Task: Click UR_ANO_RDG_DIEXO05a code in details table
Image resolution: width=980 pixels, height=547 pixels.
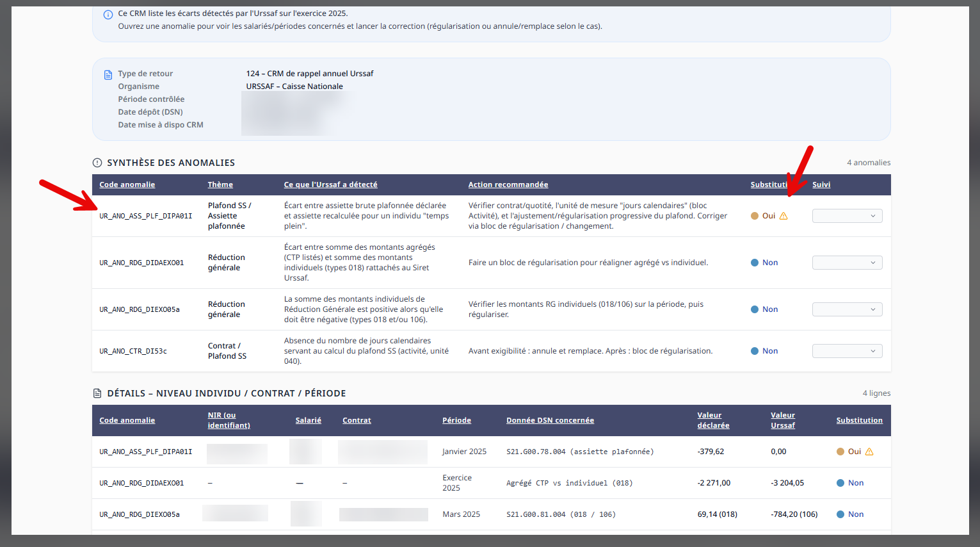Action: 140,514
